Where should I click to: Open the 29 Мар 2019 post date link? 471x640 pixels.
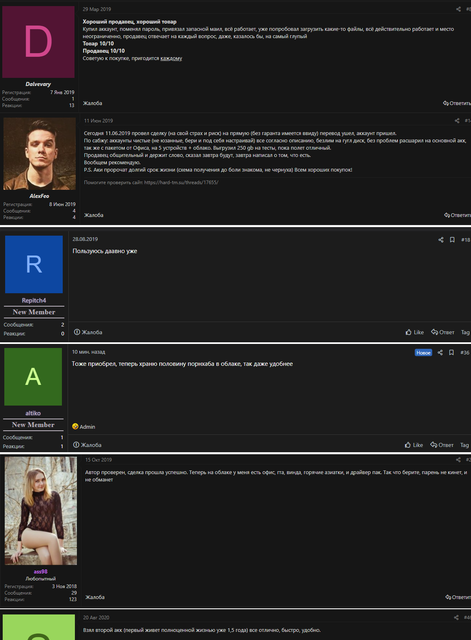click(97, 9)
